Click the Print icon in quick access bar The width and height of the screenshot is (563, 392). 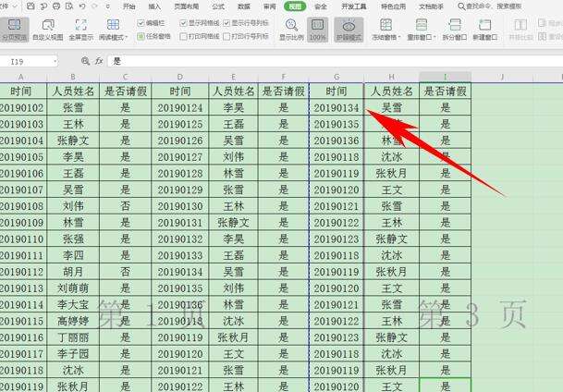[x=56, y=6]
